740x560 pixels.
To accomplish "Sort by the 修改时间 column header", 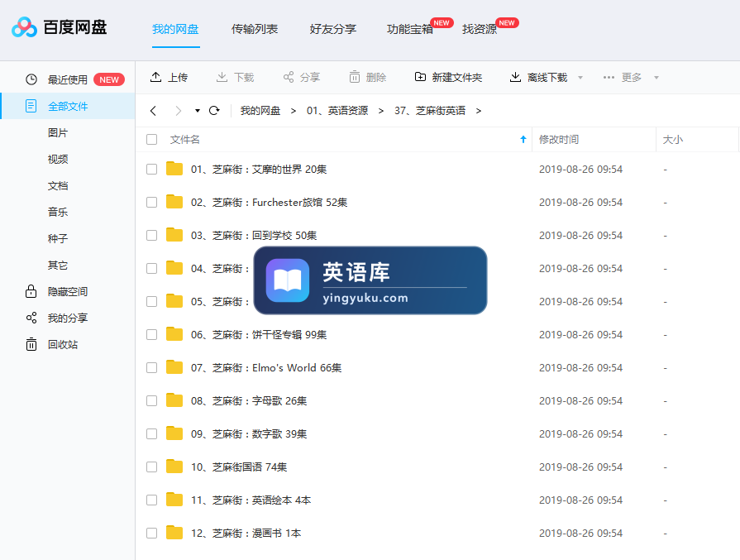I will pyautogui.click(x=559, y=139).
